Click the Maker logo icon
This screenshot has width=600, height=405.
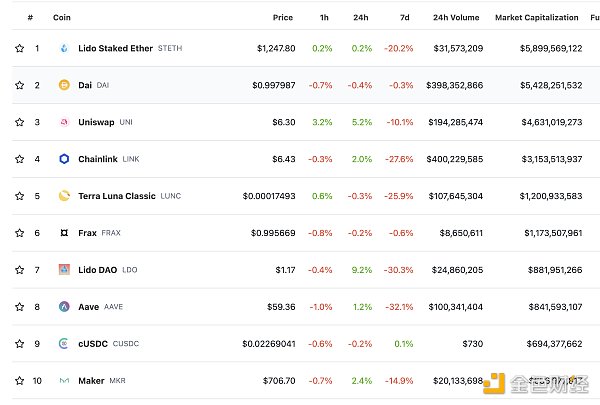64,381
